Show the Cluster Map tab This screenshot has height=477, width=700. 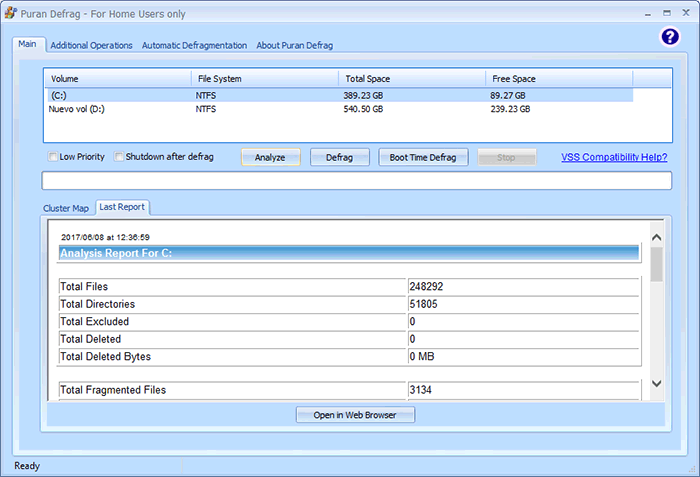66,208
